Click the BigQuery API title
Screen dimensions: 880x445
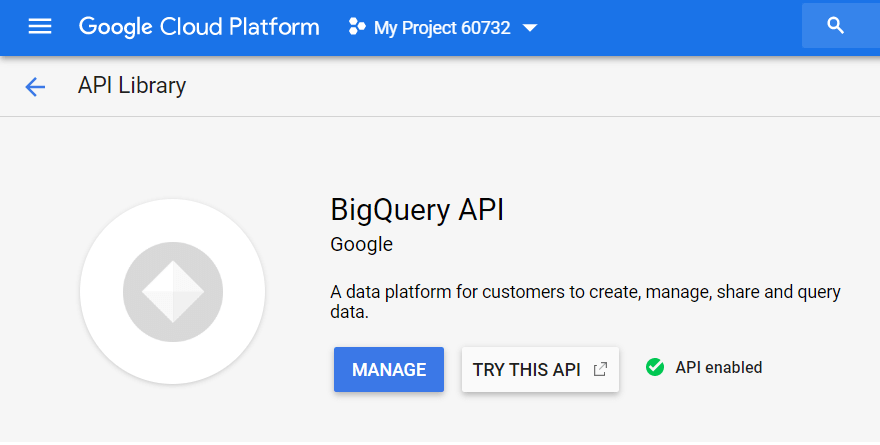click(x=417, y=210)
